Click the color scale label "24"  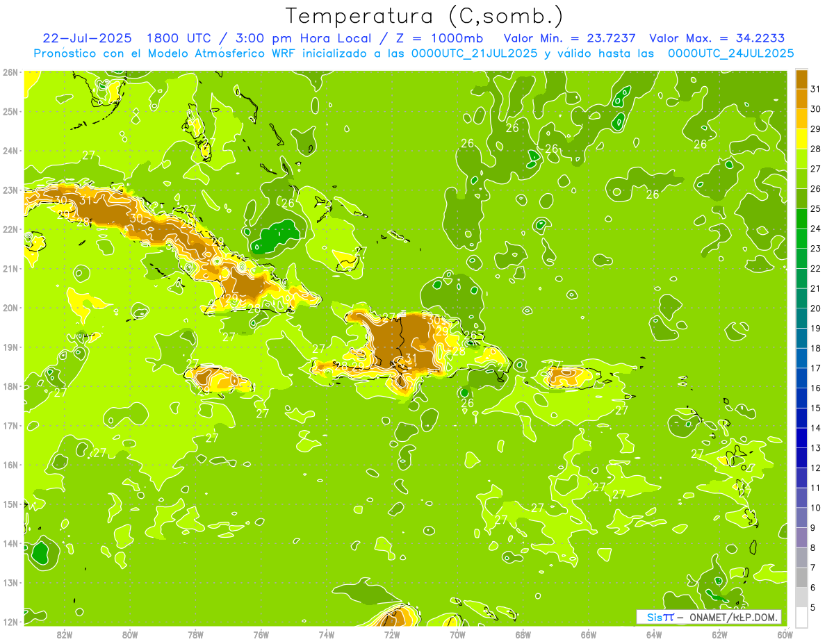coord(816,229)
